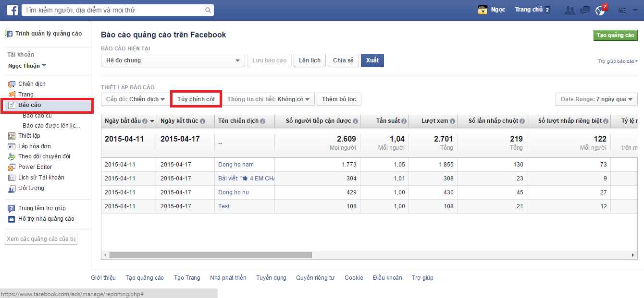Click info icon beside Ngày bắt đầu

[x=145, y=121]
